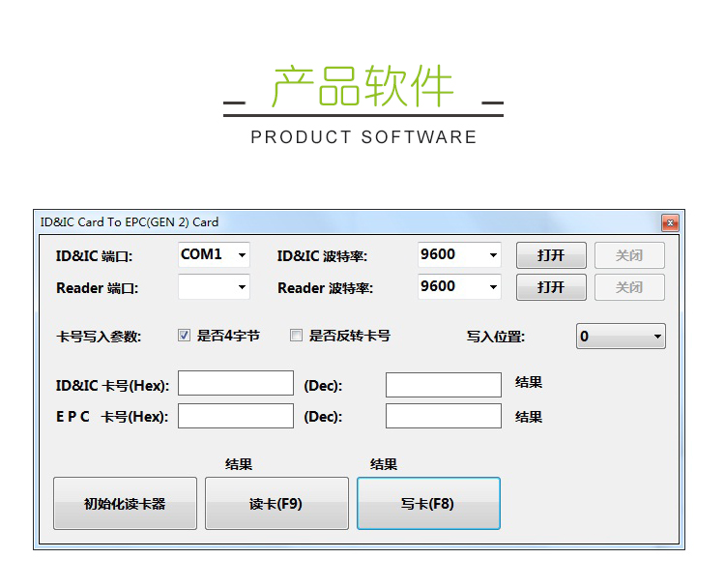Close the ID&IC Card dialog window

(670, 223)
